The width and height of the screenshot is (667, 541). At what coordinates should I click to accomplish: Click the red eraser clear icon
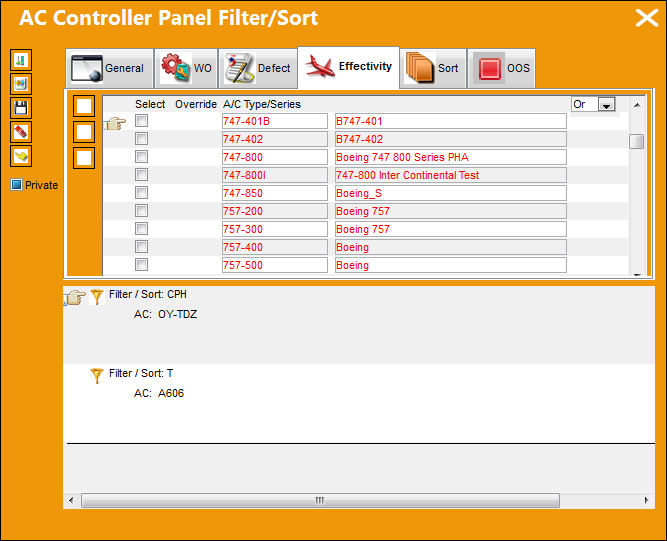pyautogui.click(x=20, y=132)
